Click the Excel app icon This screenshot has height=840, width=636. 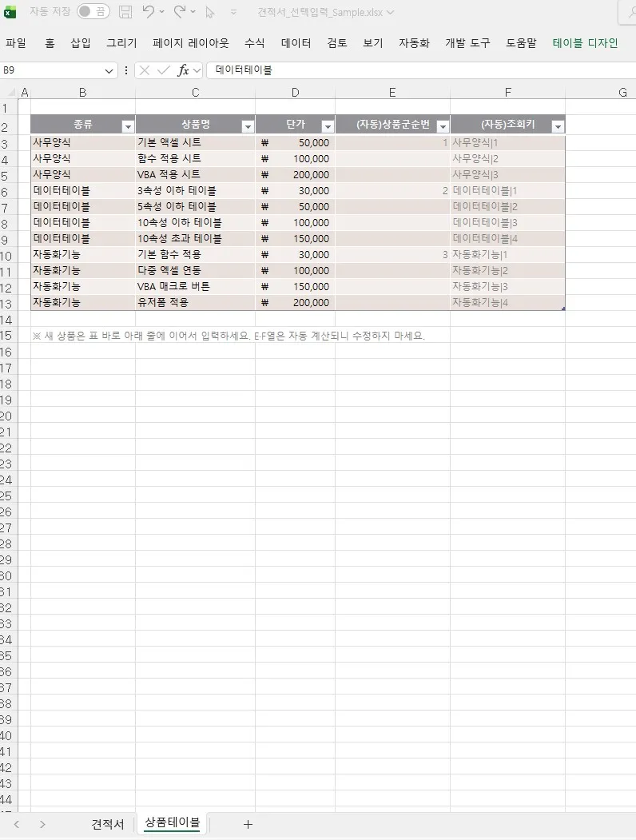pyautogui.click(x=10, y=12)
